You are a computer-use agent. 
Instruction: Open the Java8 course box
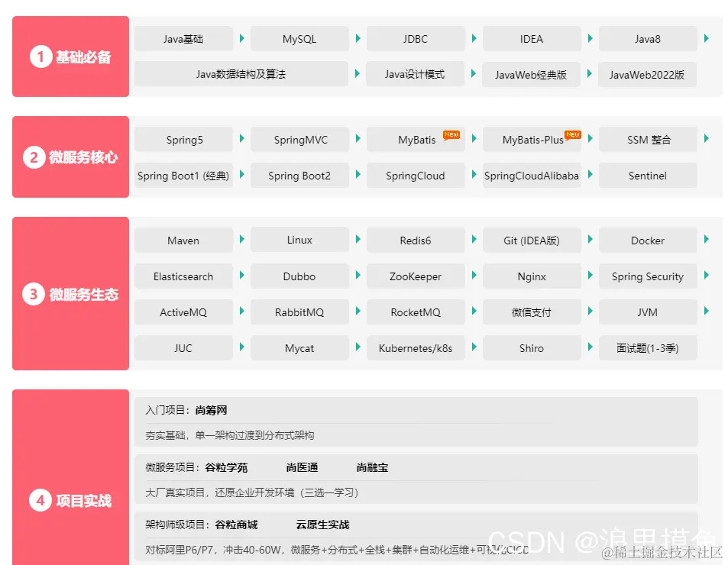point(648,39)
